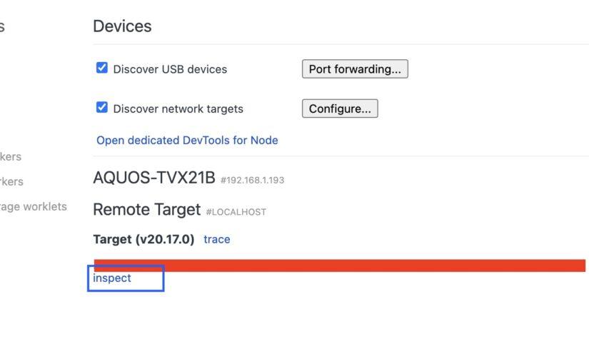Click the Devices page heading
This screenshot has width=589, height=364.
(x=122, y=26)
